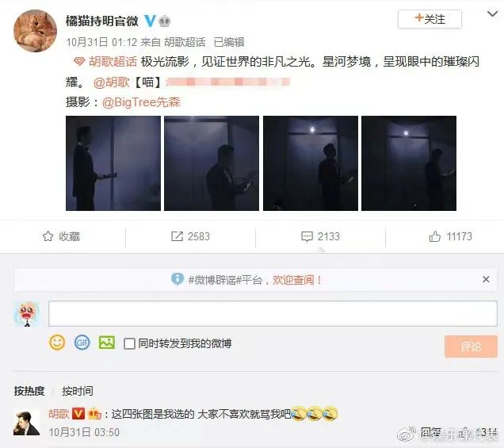Image resolution: width=504 pixels, height=448 pixels.
Task: Open the first silhouette photo thumbnail
Action: click(x=113, y=163)
